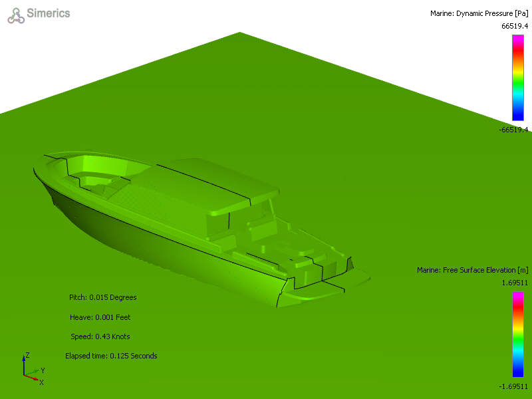Click the XYZ coordinate axis triad
The width and height of the screenshot is (532, 399).
coord(33,369)
